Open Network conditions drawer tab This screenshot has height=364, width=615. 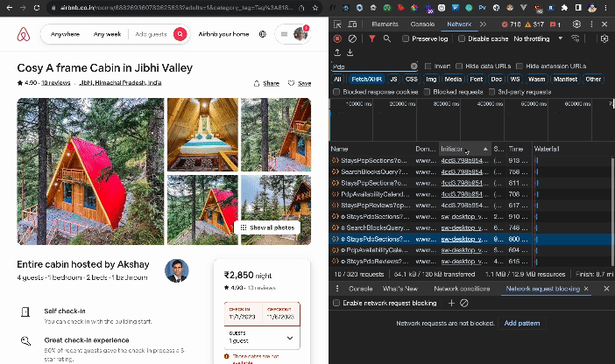pos(462,289)
